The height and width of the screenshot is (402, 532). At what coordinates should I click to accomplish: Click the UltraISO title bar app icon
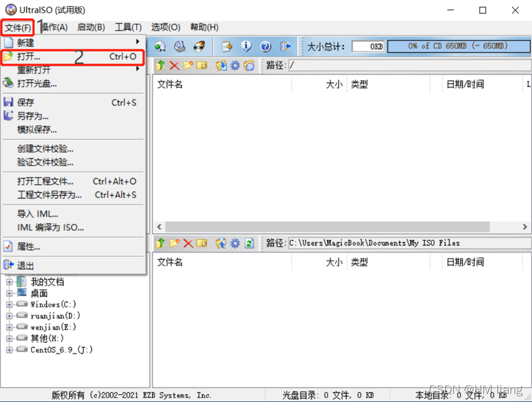pos(11,10)
